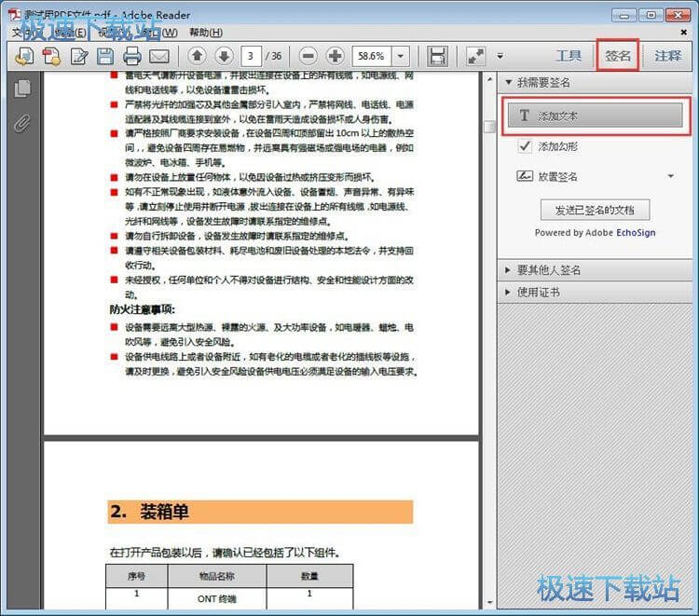Open the 放置签名 dropdown arrow
Viewport: 699px width, 616px height.
click(x=671, y=176)
